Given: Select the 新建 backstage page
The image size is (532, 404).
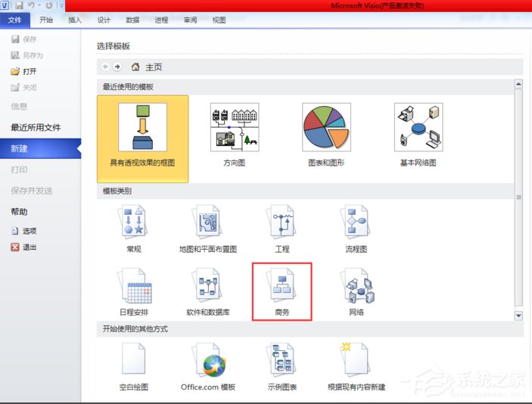Looking at the screenshot, I should [40, 148].
